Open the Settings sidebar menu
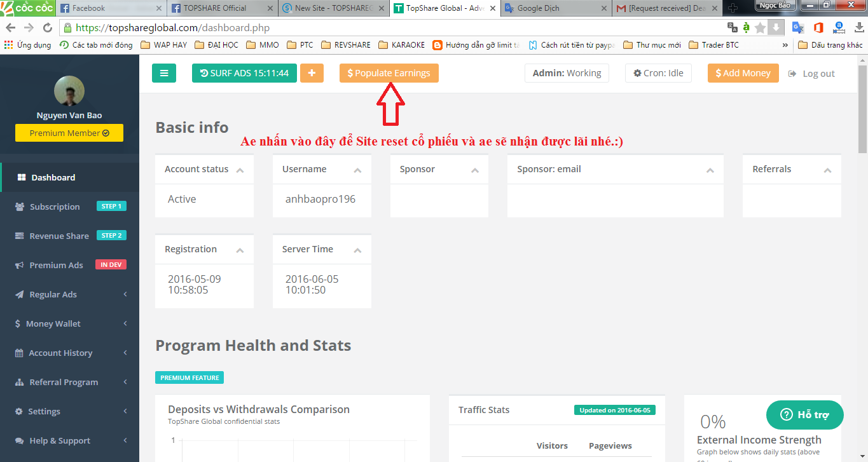The width and height of the screenshot is (868, 462). click(x=69, y=411)
